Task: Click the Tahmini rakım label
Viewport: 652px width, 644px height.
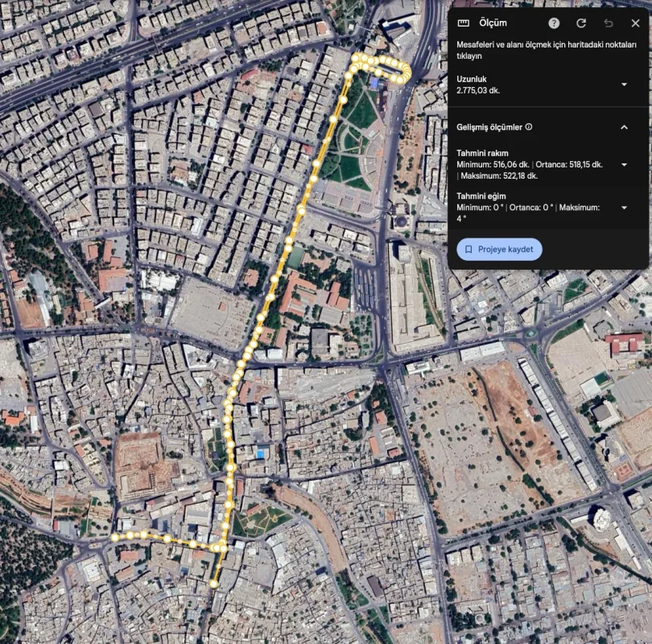Action: tap(482, 153)
